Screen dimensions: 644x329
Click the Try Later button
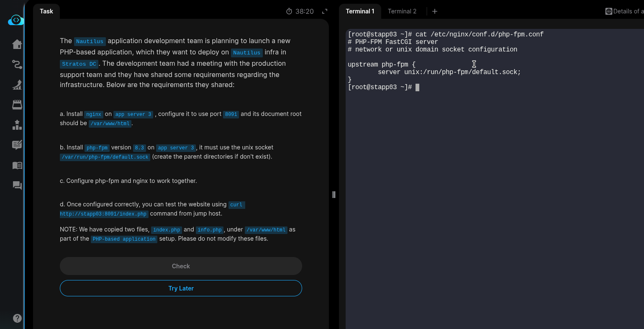(181, 288)
